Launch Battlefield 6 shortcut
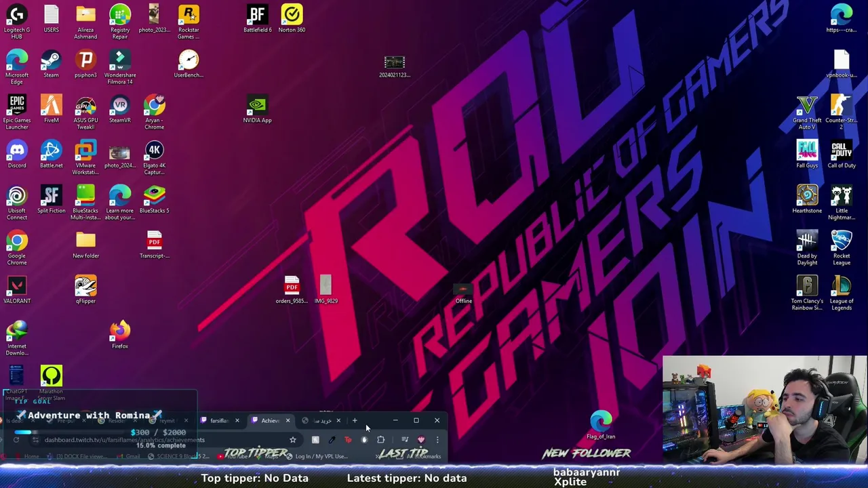 (x=257, y=19)
